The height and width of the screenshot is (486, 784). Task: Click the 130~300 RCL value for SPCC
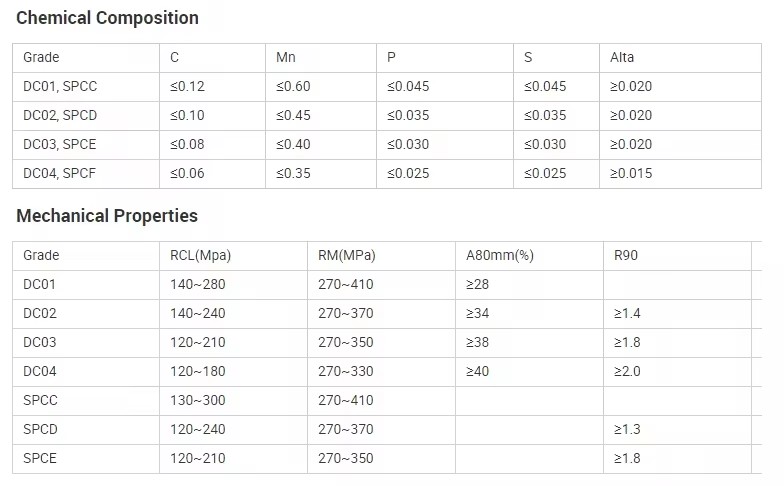(x=198, y=400)
